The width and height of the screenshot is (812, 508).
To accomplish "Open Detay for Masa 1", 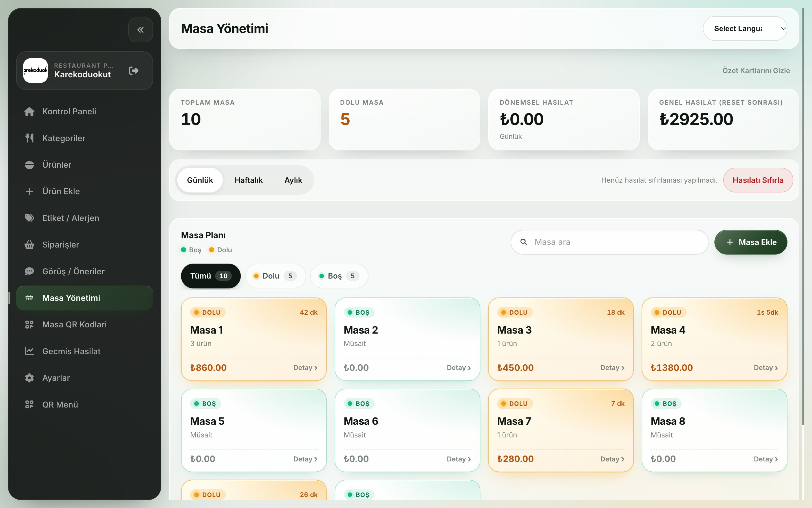I will [x=305, y=367].
